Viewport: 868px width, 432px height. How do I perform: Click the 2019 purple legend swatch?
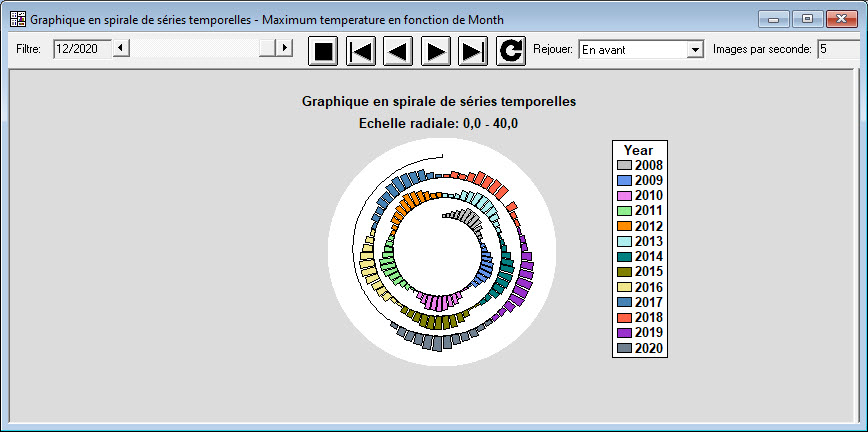(624, 333)
